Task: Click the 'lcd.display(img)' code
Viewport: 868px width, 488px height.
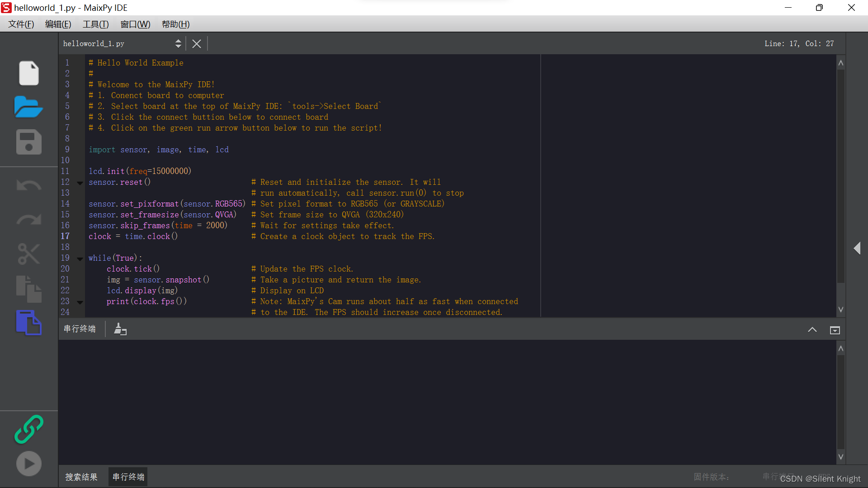Action: pos(142,291)
